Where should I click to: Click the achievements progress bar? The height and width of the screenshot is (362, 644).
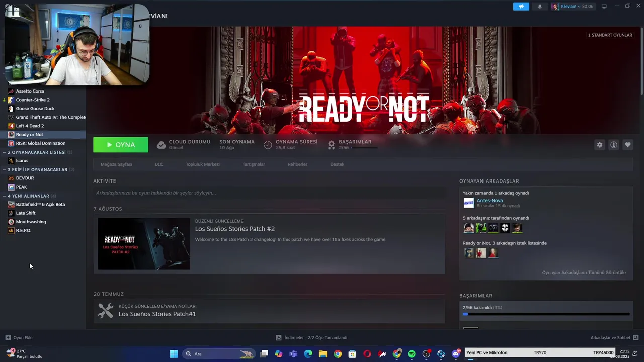coord(546,314)
